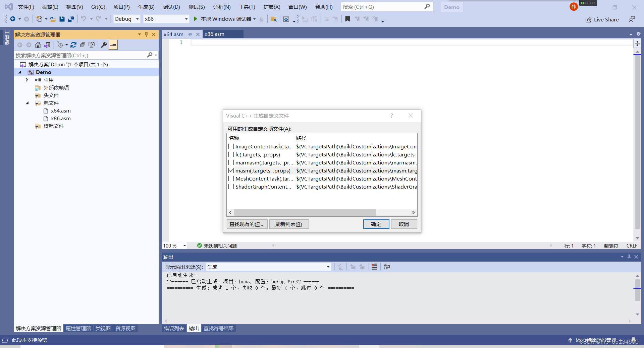Uncheck the masm(.targets, .props) checkbox

(231, 170)
